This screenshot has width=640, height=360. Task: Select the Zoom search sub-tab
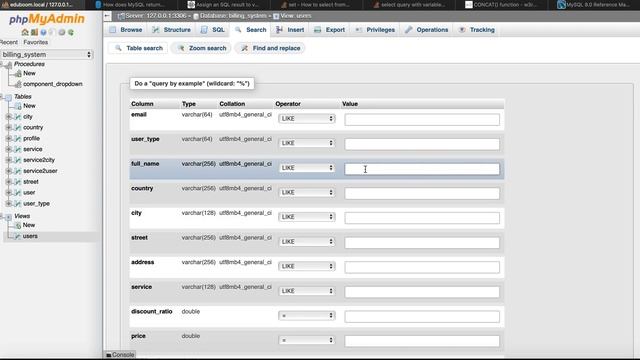[x=202, y=48]
